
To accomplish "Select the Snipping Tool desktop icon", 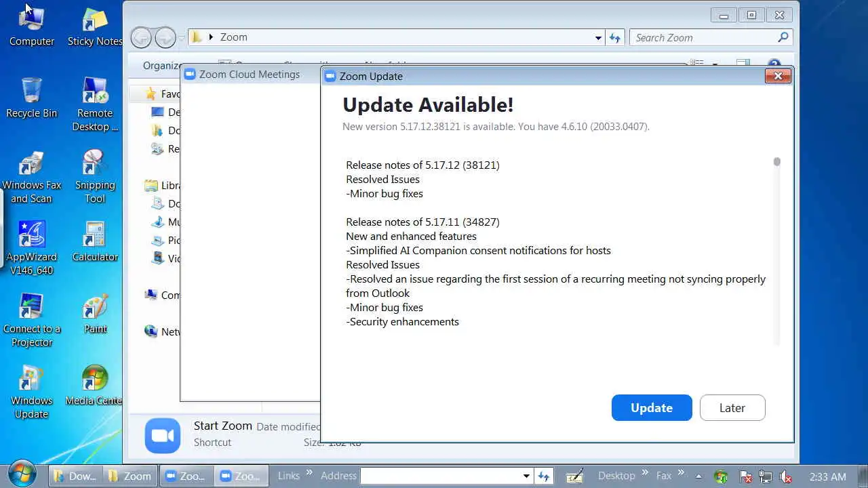I will coord(95,177).
